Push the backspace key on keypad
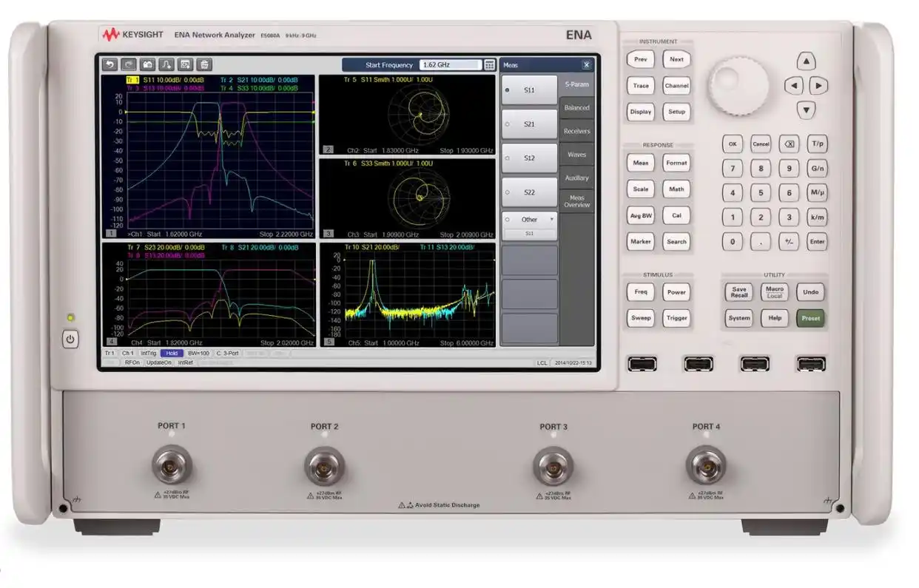919x588 pixels. tap(790, 144)
